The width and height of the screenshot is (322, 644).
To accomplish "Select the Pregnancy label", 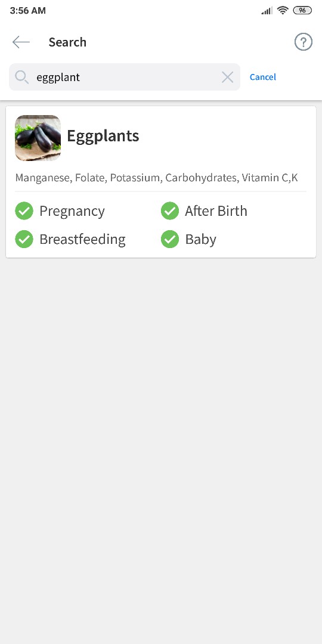I will 72,211.
